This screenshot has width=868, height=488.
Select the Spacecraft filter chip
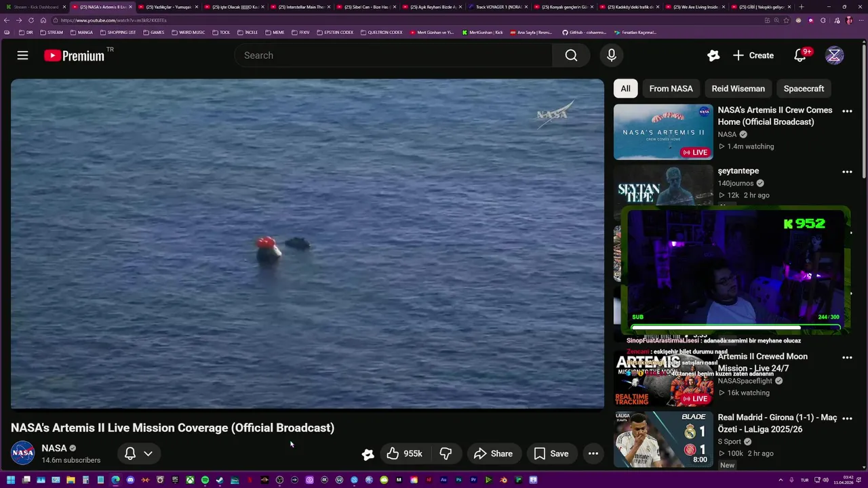(804, 89)
